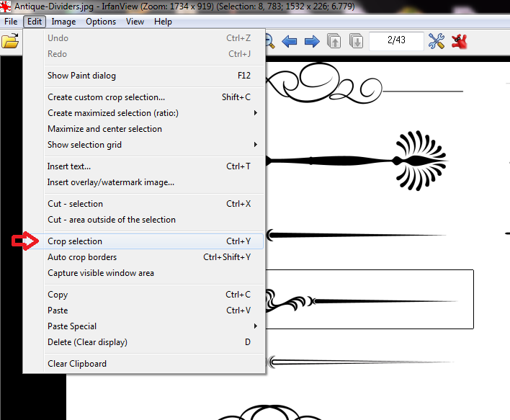Choose Crop selection from Edit menu

point(75,241)
